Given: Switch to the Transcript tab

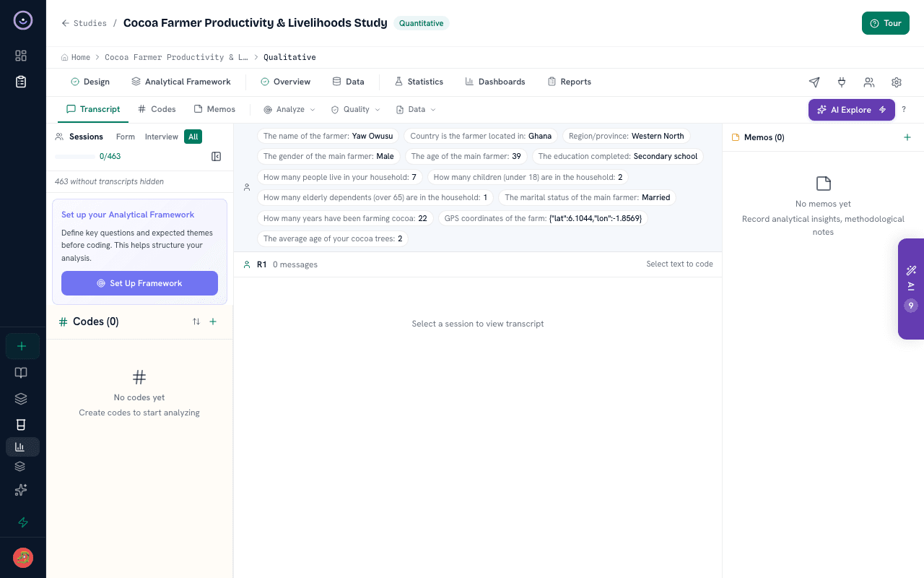Looking at the screenshot, I should pyautogui.click(x=93, y=109).
